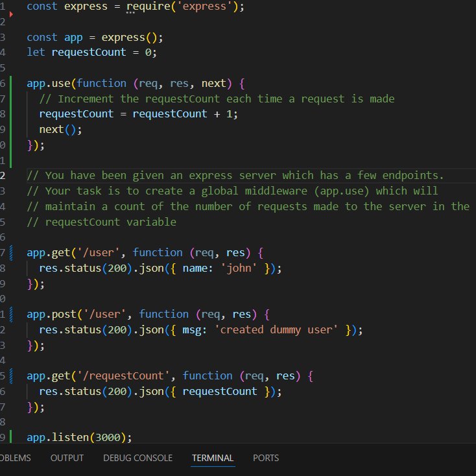
Task: Open the PORTS tab
Action: point(266,458)
